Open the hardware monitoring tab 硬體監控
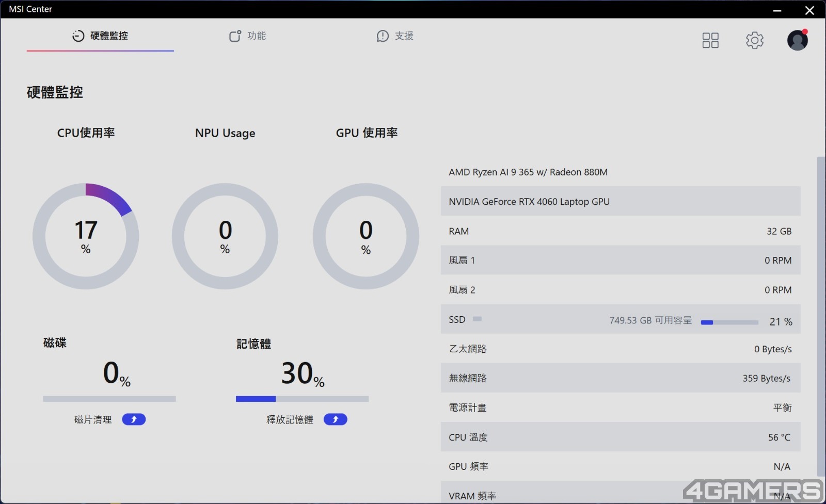This screenshot has height=504, width=826. coord(100,36)
